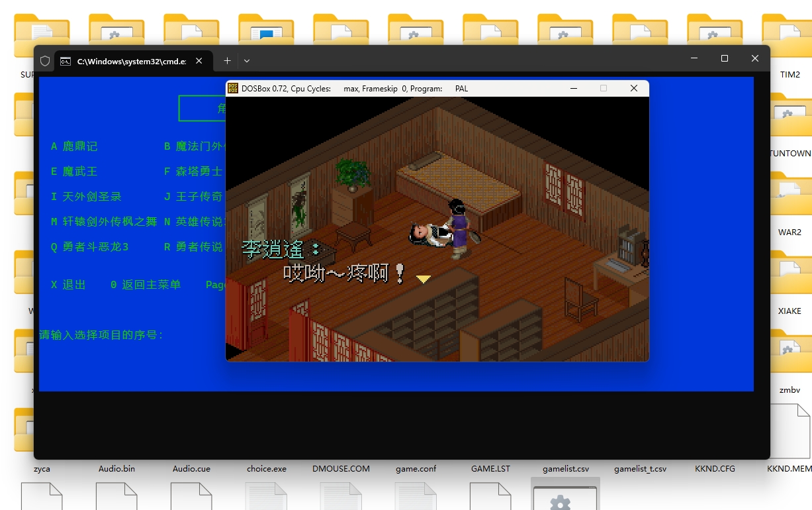Screen dimensions: 812x510
Task: Click the shield icon in the terminal tab bar
Action: coord(45,61)
